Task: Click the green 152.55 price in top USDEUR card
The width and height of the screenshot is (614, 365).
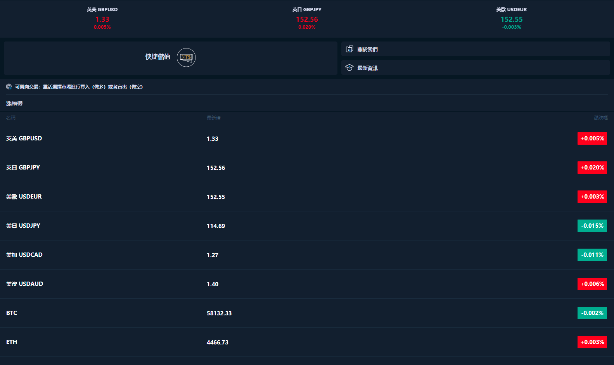Action: pos(511,19)
